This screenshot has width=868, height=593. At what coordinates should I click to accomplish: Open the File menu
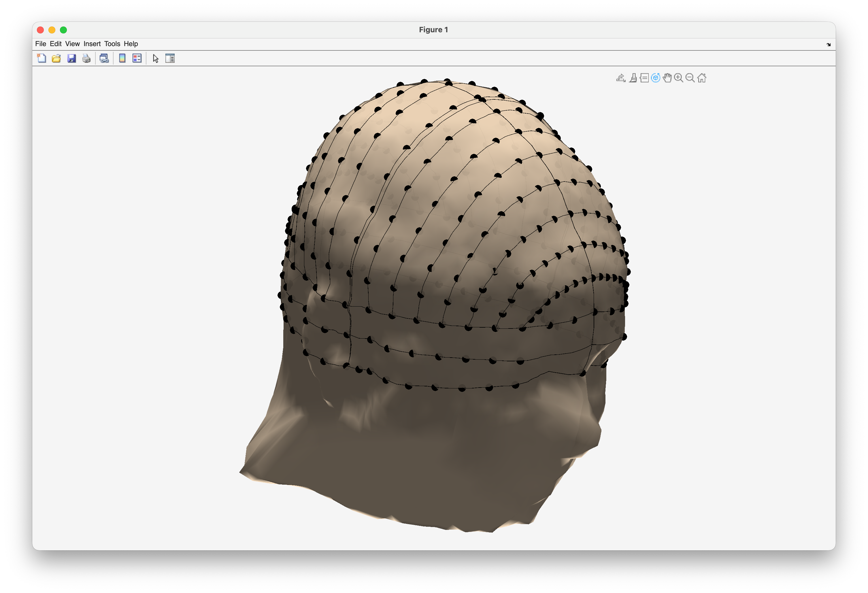click(x=40, y=44)
